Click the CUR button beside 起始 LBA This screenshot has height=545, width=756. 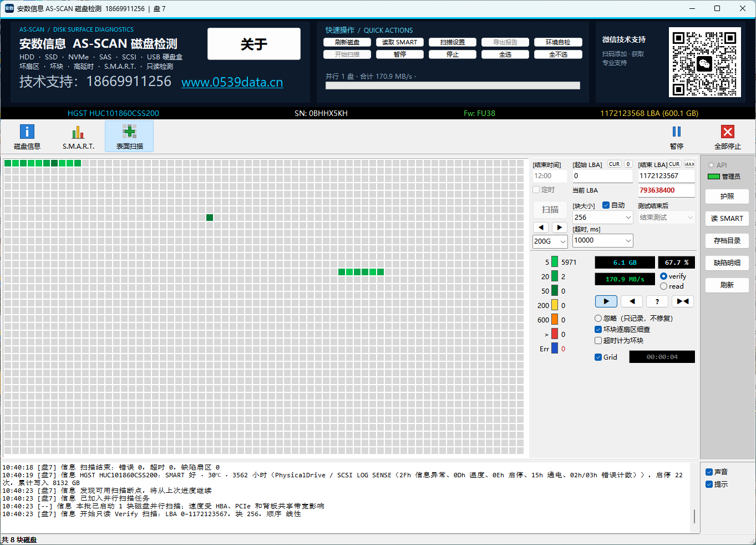615,164
